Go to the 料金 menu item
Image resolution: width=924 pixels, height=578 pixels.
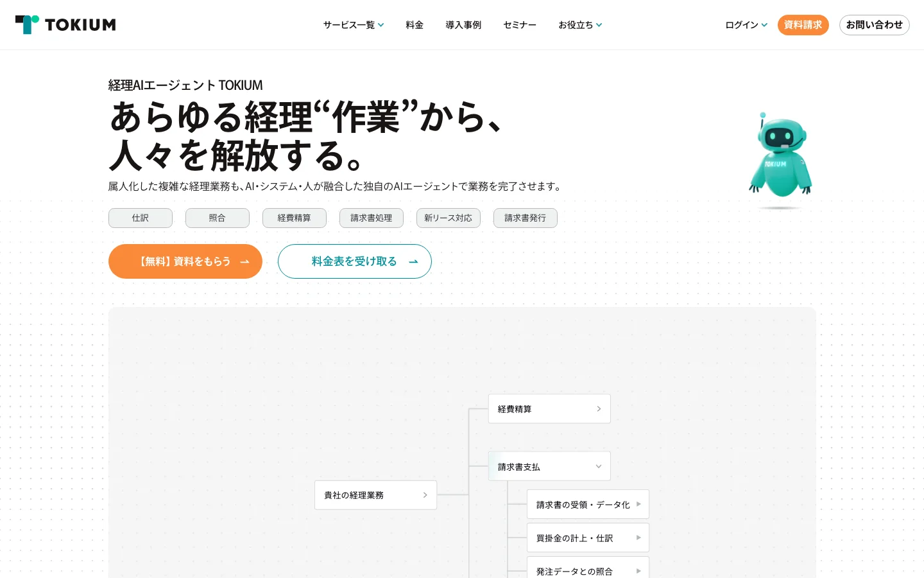[415, 25]
